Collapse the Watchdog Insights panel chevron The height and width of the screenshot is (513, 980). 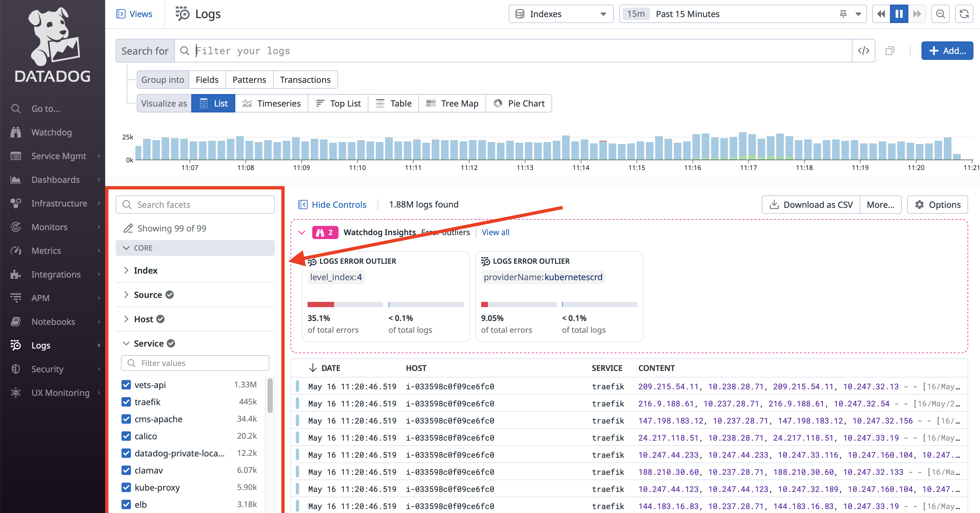click(302, 232)
